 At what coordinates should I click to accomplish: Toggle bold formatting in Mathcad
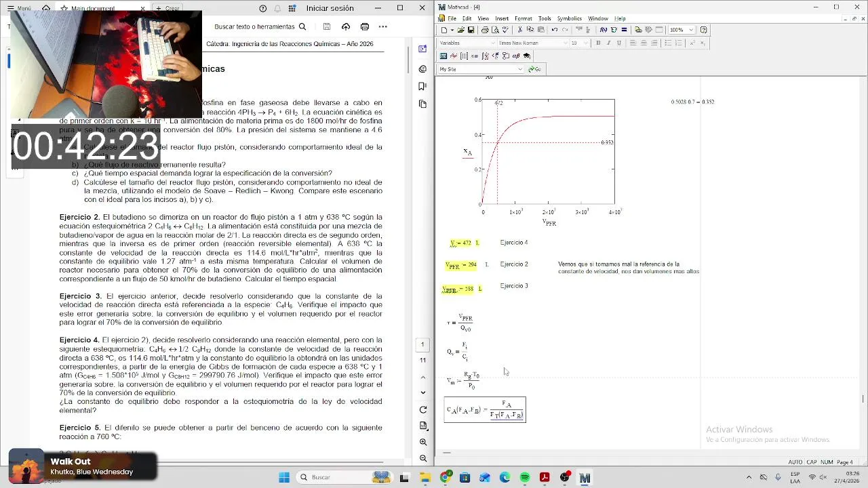pyautogui.click(x=598, y=43)
